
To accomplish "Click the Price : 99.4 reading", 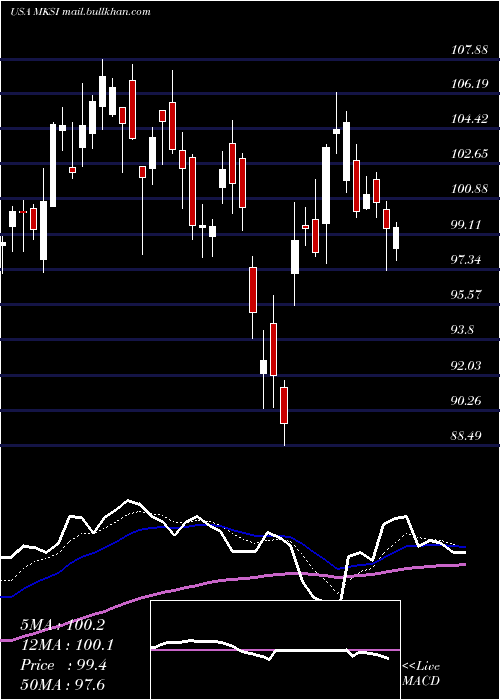I will (63, 665).
